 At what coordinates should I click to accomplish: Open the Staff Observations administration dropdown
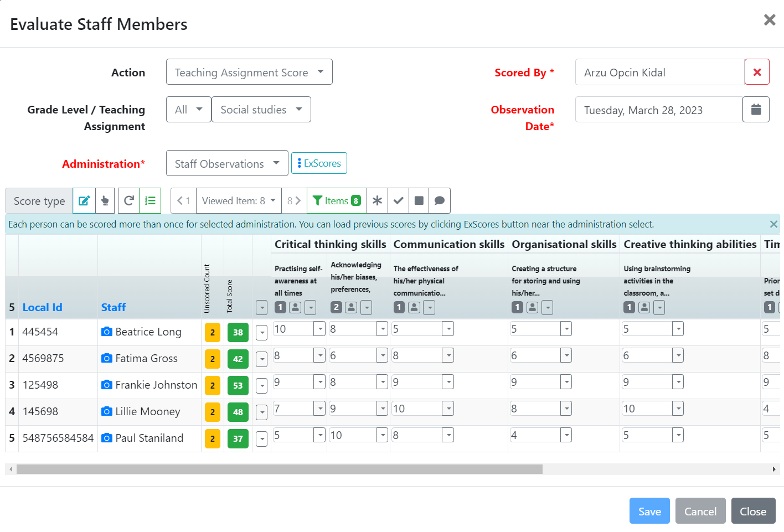pos(227,164)
